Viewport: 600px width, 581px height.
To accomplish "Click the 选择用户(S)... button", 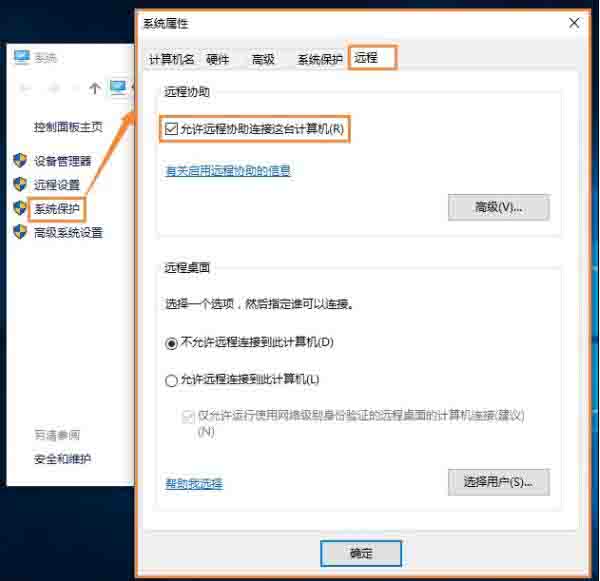I will 498,482.
